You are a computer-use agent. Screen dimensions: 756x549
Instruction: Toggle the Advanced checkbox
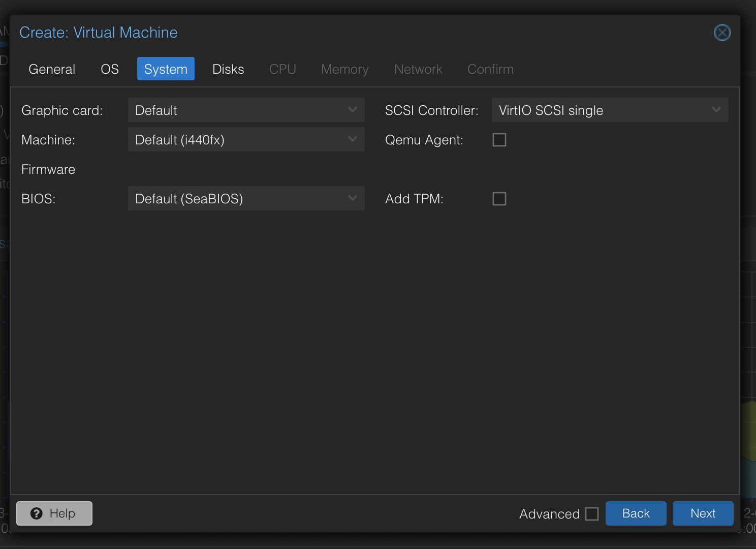(592, 514)
